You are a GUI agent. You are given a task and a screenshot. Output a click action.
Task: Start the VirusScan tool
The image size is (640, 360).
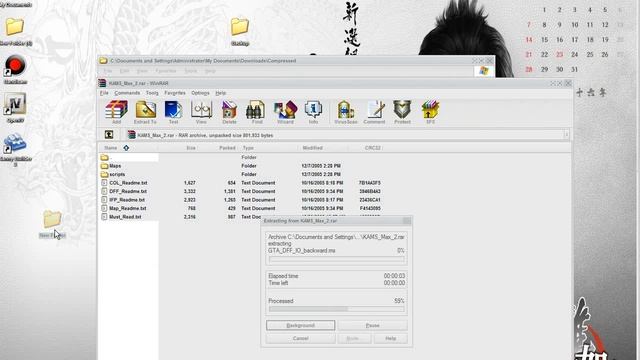click(346, 112)
